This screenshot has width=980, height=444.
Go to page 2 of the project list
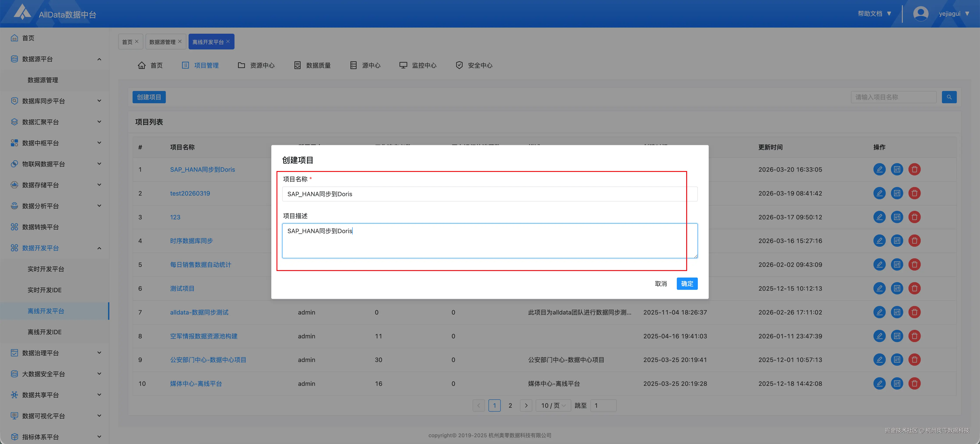[x=510, y=406]
